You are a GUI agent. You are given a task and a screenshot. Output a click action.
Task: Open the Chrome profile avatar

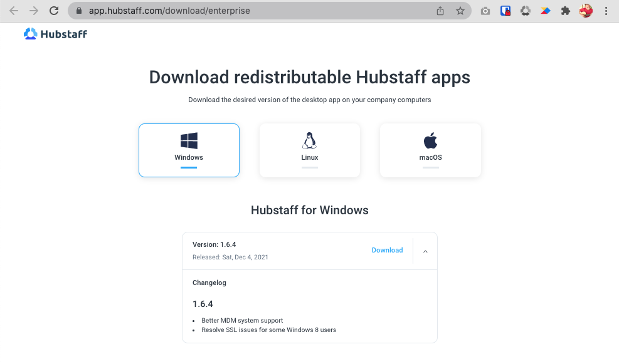pos(586,11)
